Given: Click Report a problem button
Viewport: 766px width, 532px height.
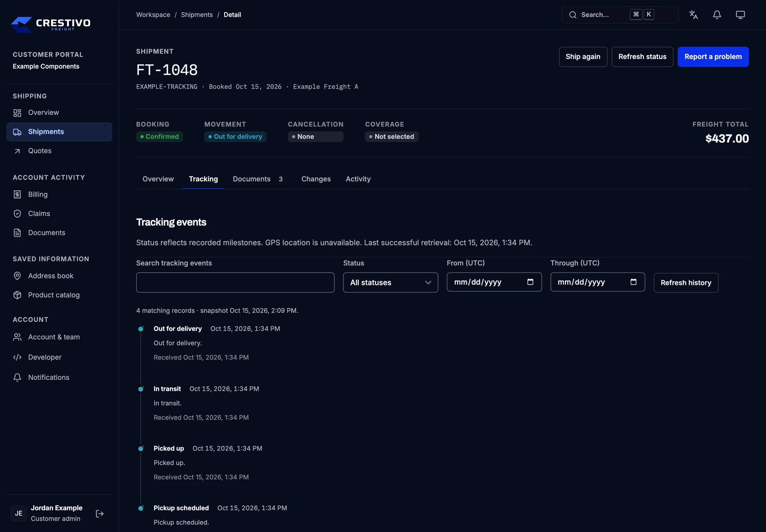Looking at the screenshot, I should point(713,57).
